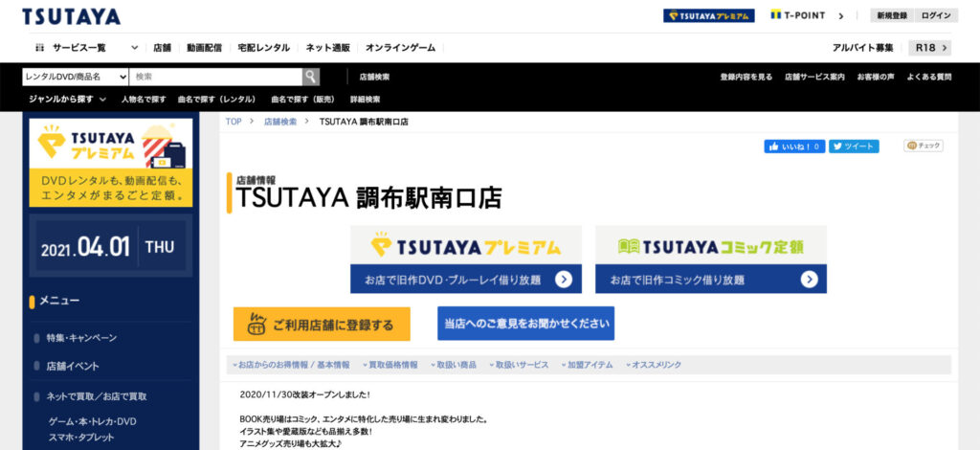
Task: Open 詳細検索 link
Action: [365, 100]
